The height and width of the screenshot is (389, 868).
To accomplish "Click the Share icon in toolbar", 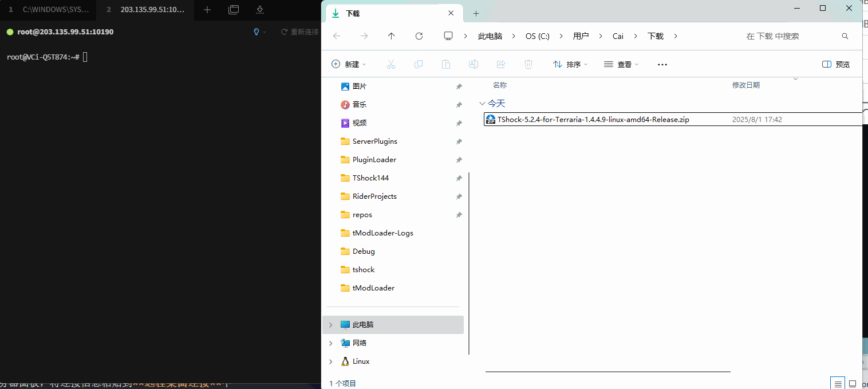I will (x=501, y=64).
